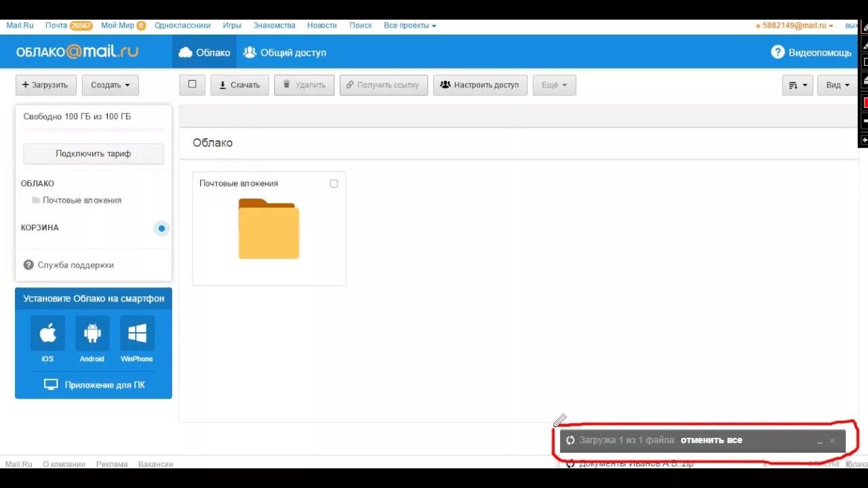Click the cloud icon in Облако tab
The image size is (868, 488).
185,52
